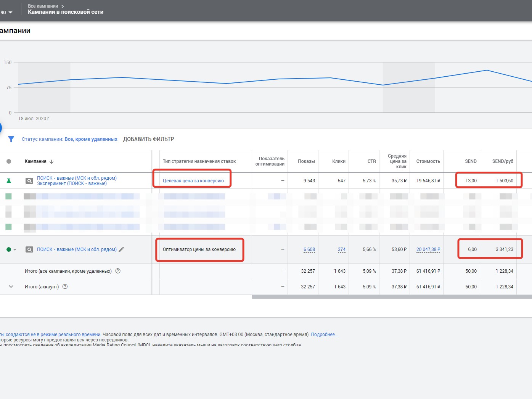Open the Целевая цена за конверсию link
This screenshot has height=399, width=532.
click(x=193, y=181)
